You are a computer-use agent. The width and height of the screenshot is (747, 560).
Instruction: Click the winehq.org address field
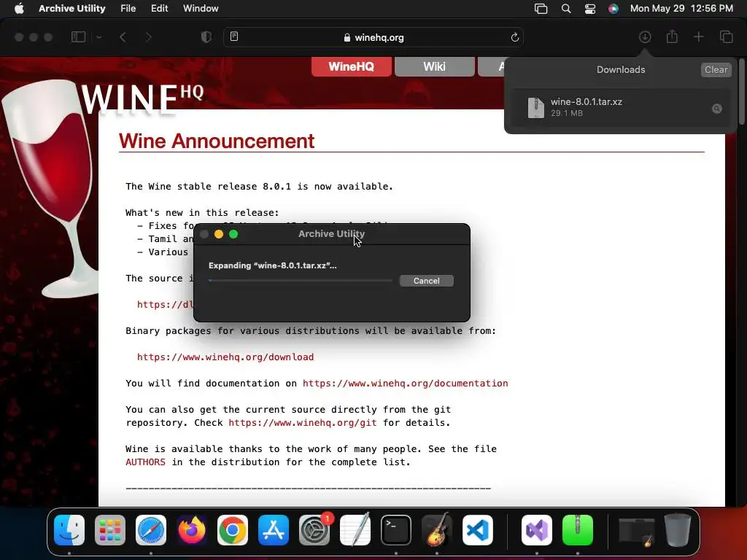click(373, 37)
